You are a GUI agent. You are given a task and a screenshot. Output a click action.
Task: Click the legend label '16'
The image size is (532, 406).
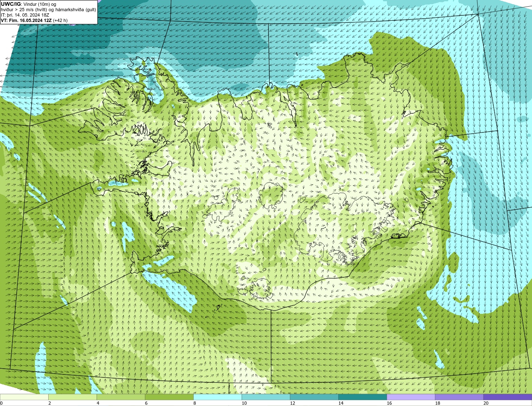(389, 403)
